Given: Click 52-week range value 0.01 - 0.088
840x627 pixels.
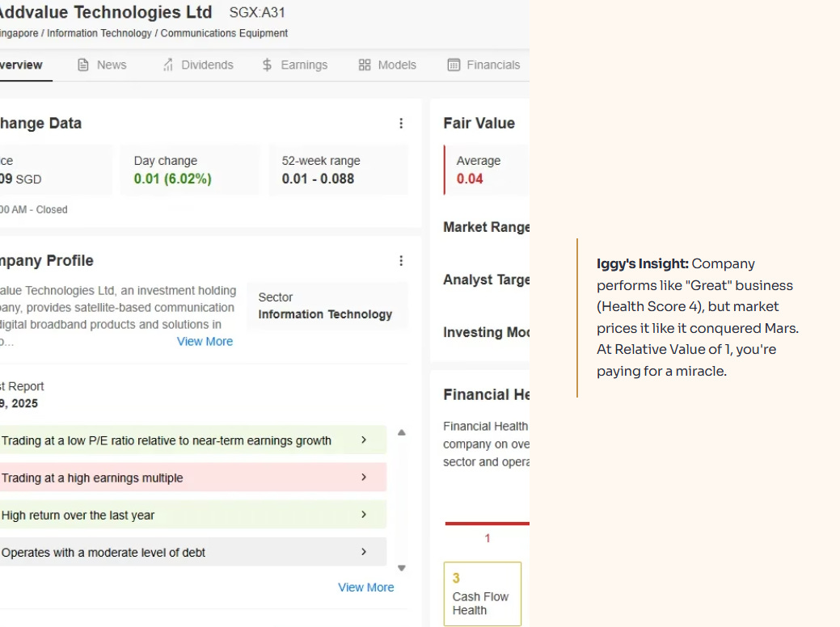Looking at the screenshot, I should [x=319, y=179].
